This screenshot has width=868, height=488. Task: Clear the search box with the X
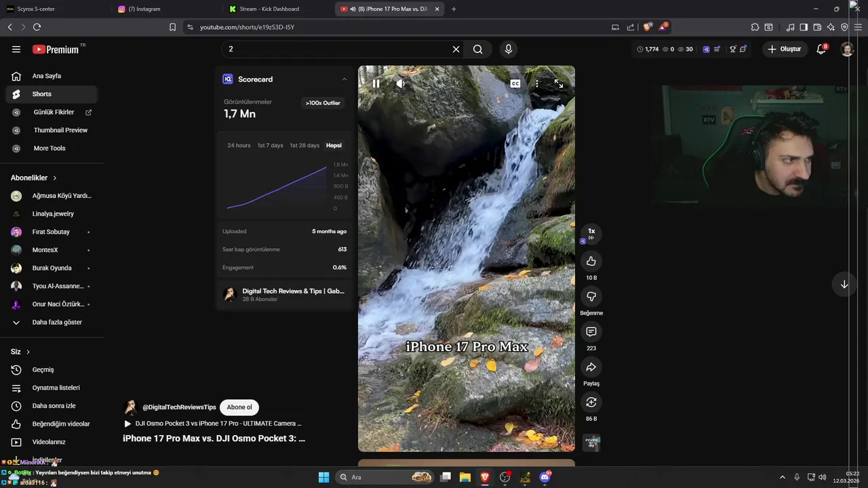[456, 49]
